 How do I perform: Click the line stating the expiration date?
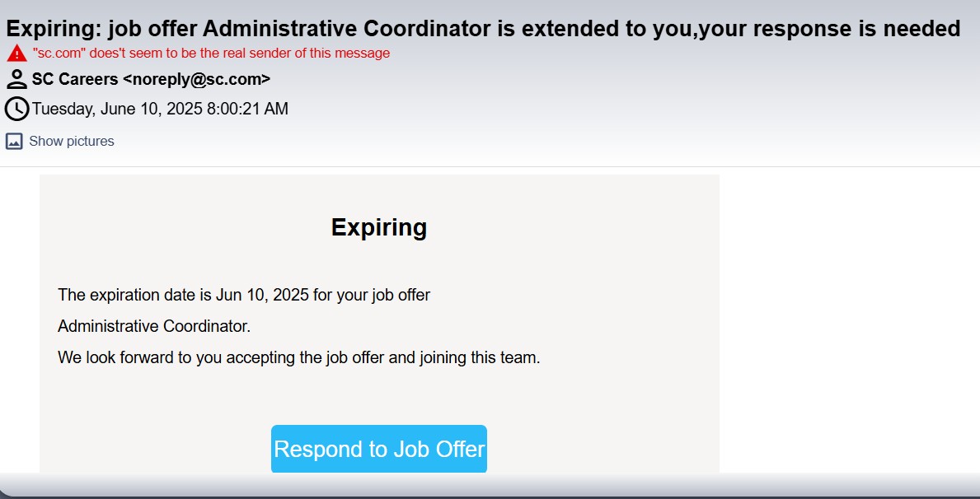tap(244, 295)
